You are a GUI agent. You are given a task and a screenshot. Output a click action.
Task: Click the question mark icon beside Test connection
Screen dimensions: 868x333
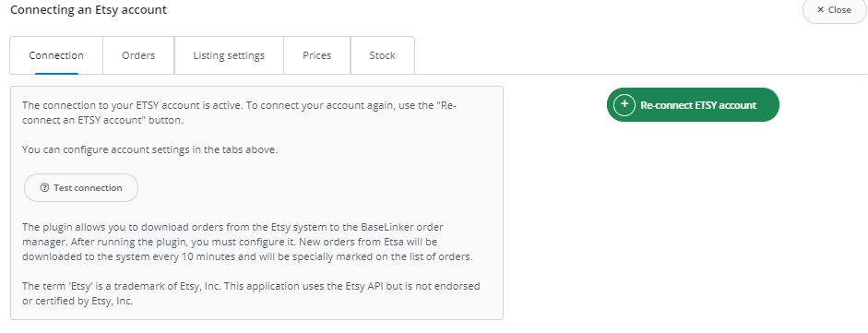(45, 188)
